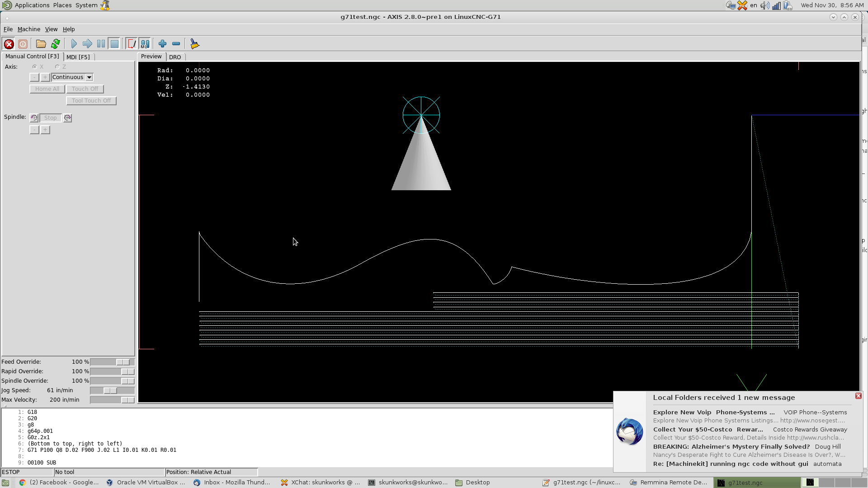868x488 pixels.
Task: Toggle the Emergency Stop button
Action: click(9, 44)
